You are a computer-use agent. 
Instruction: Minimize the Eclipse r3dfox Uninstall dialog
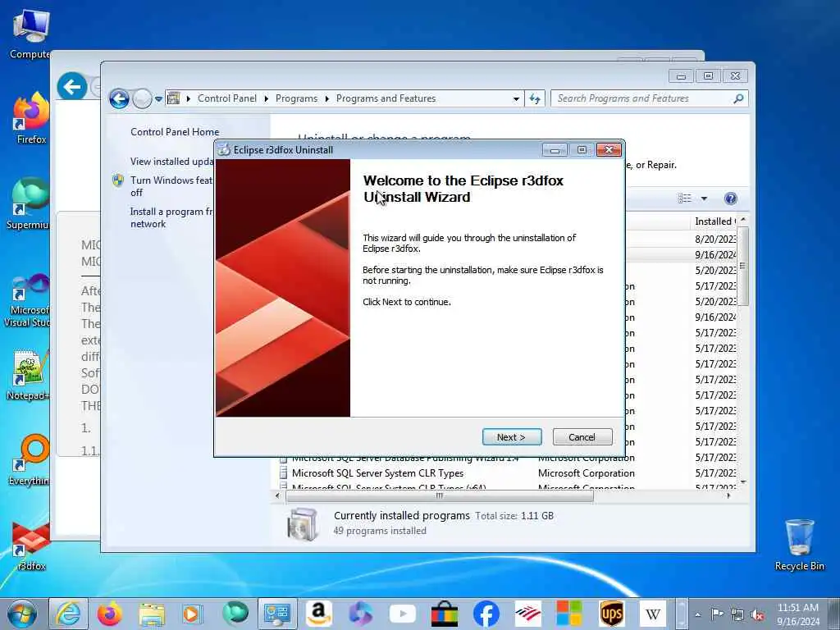555,150
